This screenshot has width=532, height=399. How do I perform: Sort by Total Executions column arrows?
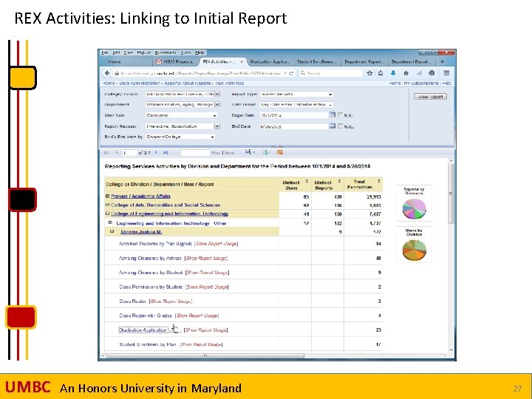[379, 181]
